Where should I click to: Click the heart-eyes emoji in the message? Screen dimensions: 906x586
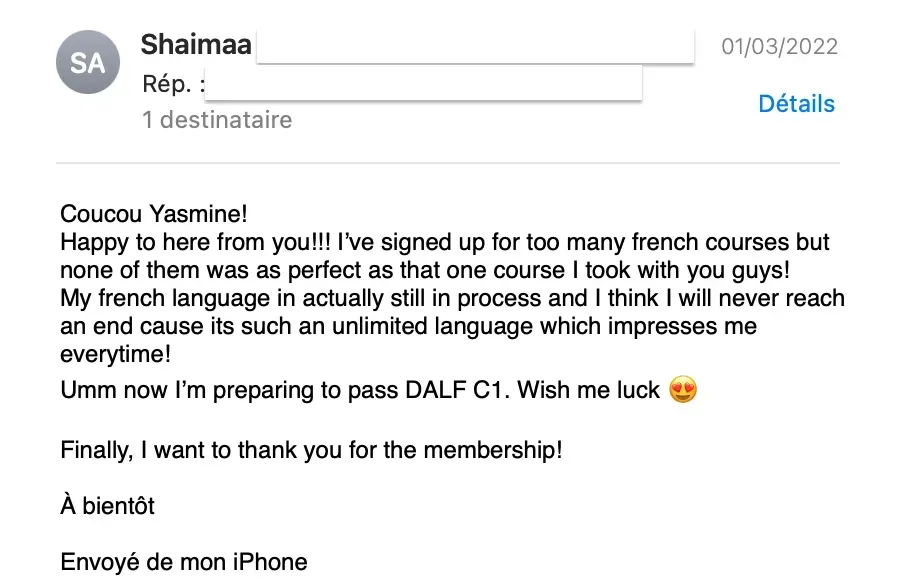click(683, 389)
